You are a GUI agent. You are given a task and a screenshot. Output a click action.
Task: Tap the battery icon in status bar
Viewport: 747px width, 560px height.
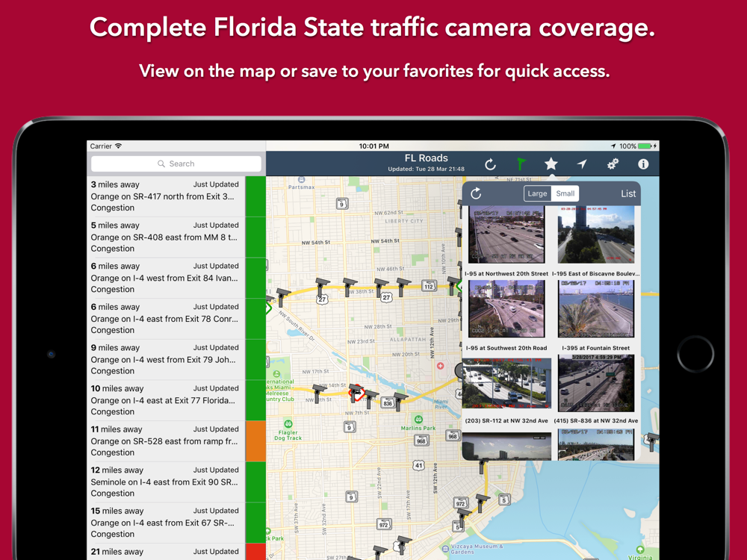tap(645, 146)
